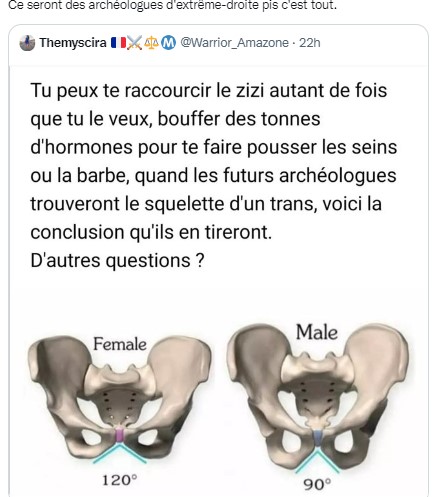Click the 'Male' label in the picture

pyautogui.click(x=317, y=332)
